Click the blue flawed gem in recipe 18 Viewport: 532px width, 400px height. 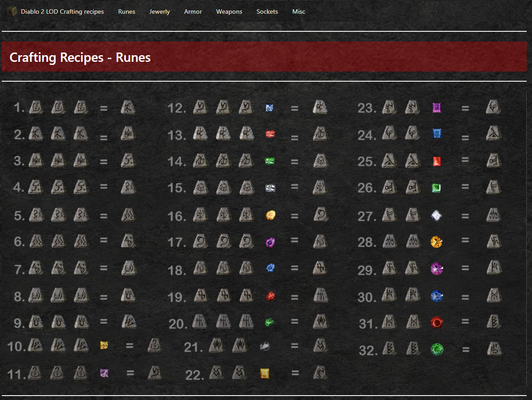point(270,268)
